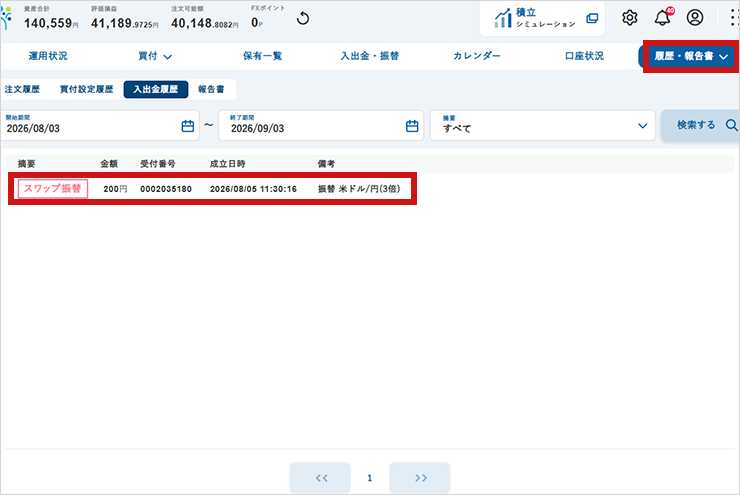The width and height of the screenshot is (740, 495).
Task: Select 入出金履歴 sub-tab
Action: click(x=156, y=89)
